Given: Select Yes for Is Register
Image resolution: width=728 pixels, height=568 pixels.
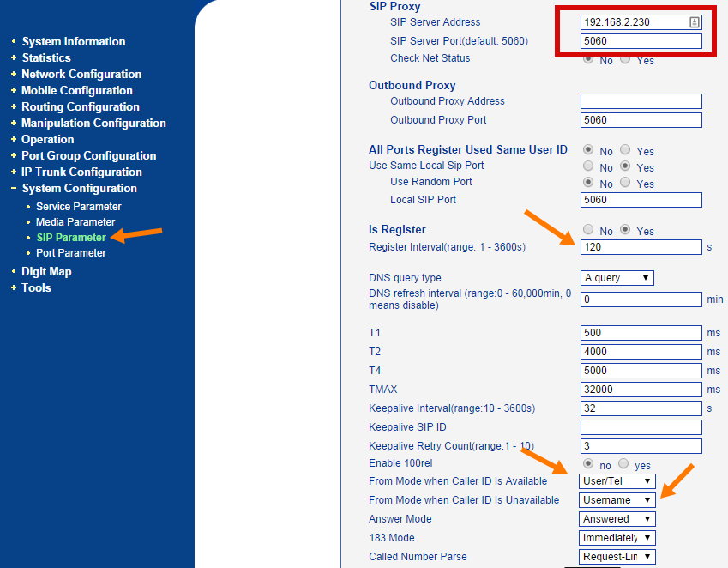Looking at the screenshot, I should (x=625, y=229).
